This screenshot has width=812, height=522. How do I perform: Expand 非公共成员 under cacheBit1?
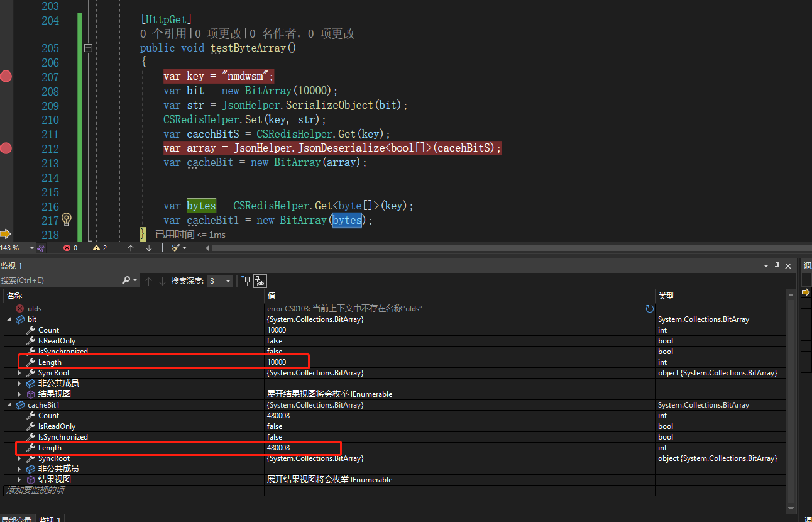tap(19, 469)
